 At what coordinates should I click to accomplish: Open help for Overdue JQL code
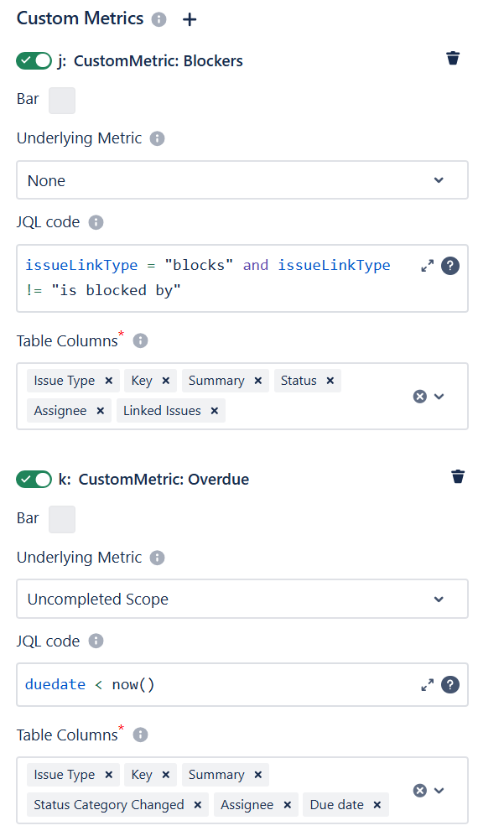pyautogui.click(x=450, y=685)
